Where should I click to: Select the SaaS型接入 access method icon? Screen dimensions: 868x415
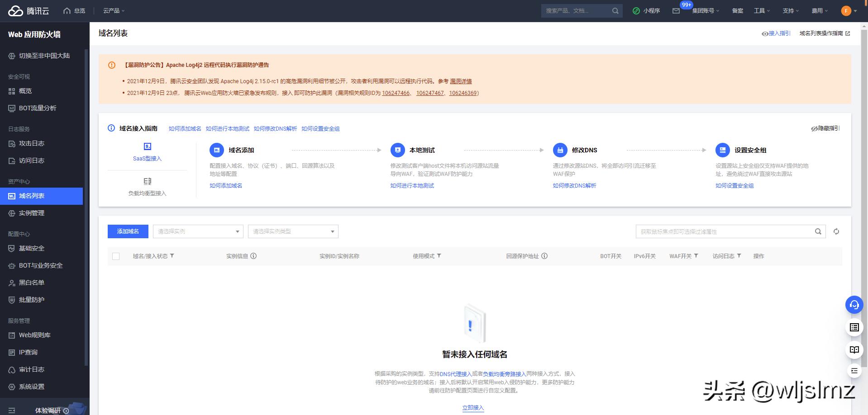[147, 146]
